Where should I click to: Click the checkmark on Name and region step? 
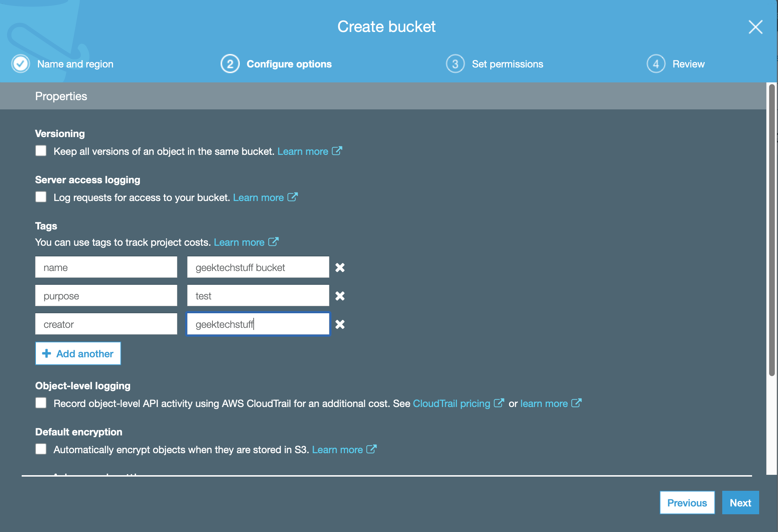(20, 64)
